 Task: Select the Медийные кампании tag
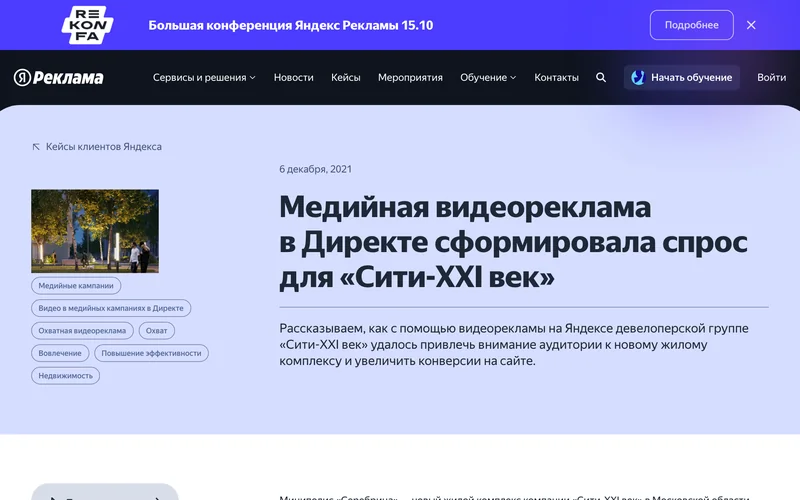click(76, 286)
